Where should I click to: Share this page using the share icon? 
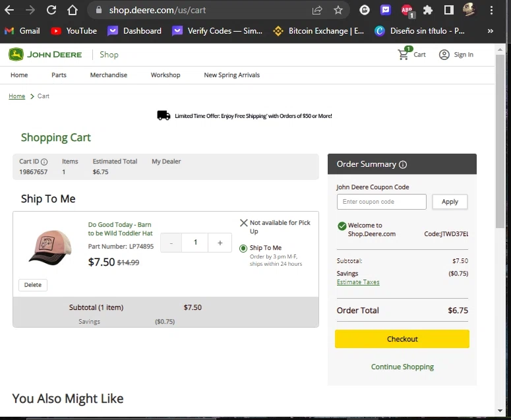coord(317,10)
